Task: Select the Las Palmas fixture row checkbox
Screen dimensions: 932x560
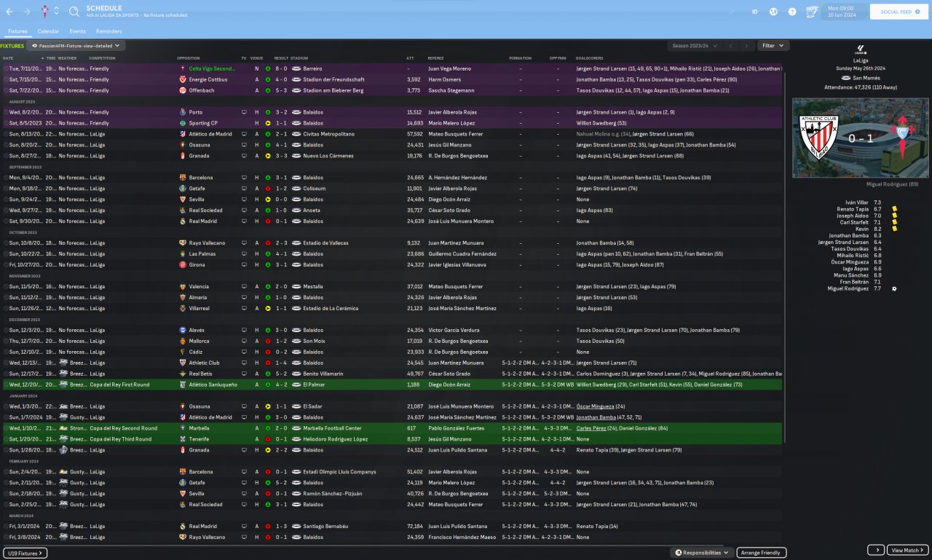Action: [6, 254]
